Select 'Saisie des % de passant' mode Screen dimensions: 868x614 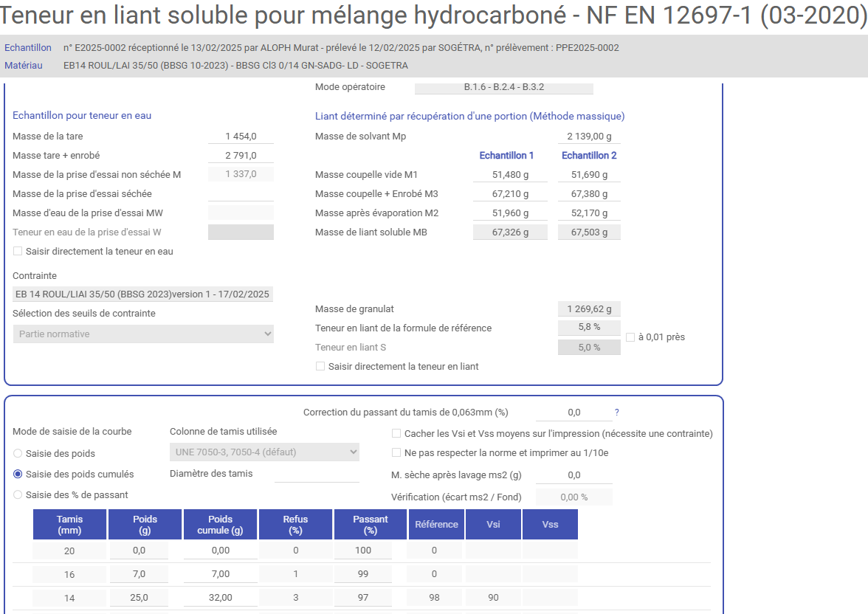point(18,495)
